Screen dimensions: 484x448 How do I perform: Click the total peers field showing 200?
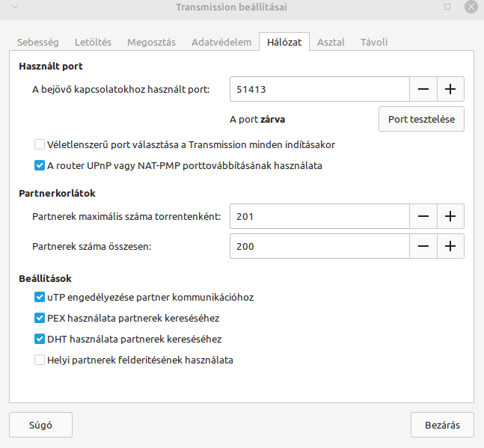point(319,246)
